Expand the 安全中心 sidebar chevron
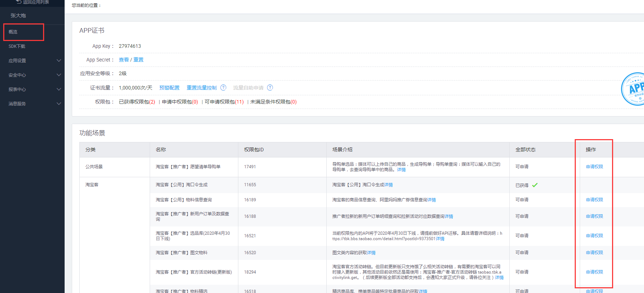The width and height of the screenshot is (644, 293). coord(59,75)
